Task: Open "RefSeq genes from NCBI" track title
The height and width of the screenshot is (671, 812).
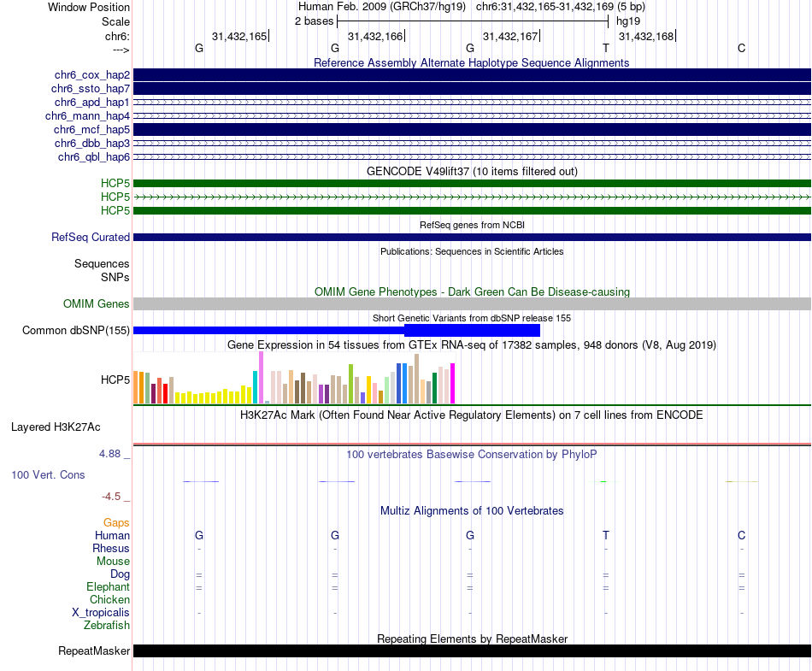Action: [x=472, y=225]
